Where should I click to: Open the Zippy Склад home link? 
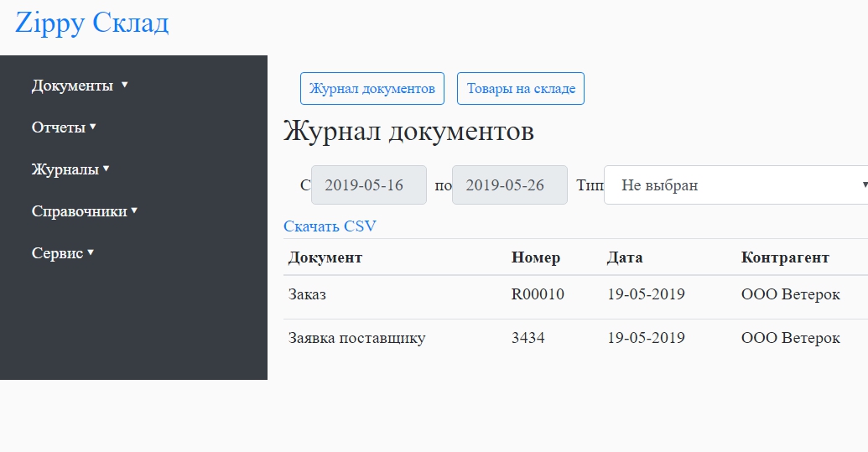pyautogui.click(x=91, y=23)
